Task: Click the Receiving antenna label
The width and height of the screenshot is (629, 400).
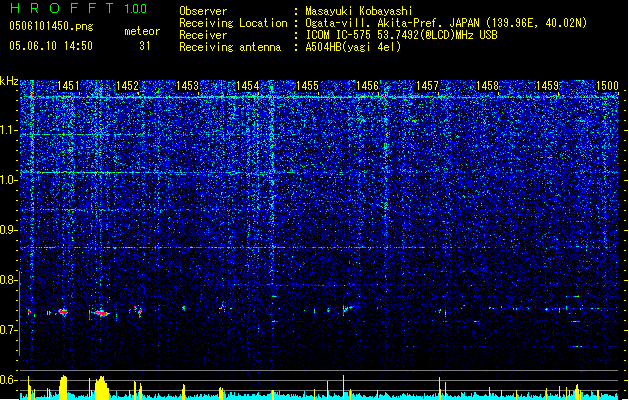Action: 230,47
